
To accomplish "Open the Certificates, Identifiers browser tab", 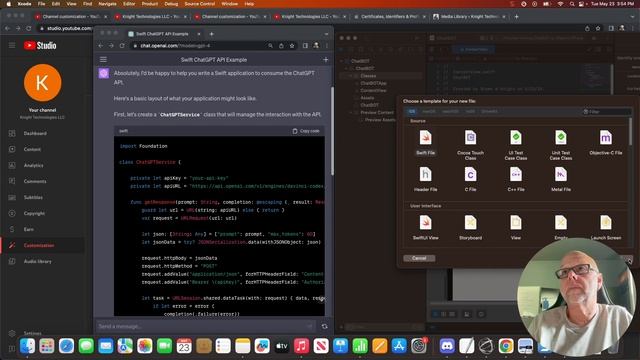I will (389, 17).
